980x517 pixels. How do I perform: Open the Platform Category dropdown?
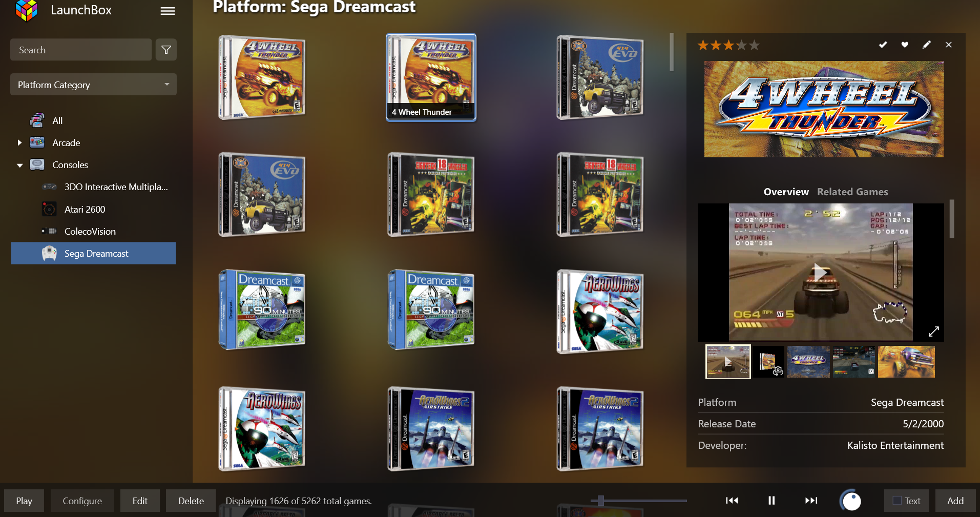[93, 85]
